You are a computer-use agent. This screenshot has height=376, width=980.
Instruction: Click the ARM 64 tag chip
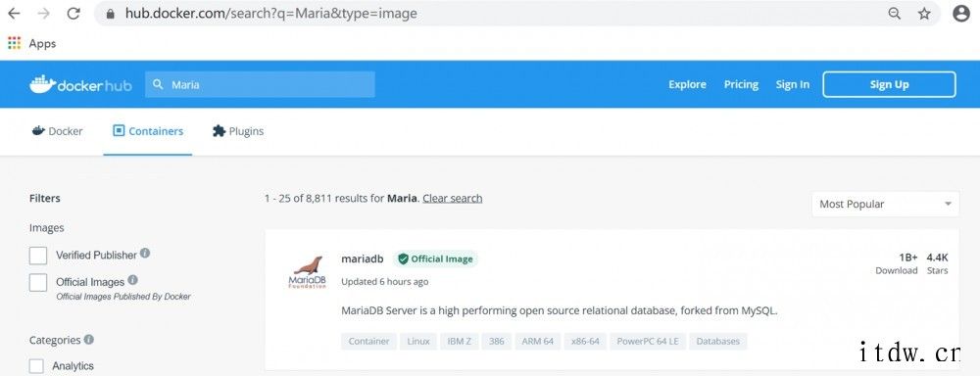(x=538, y=342)
